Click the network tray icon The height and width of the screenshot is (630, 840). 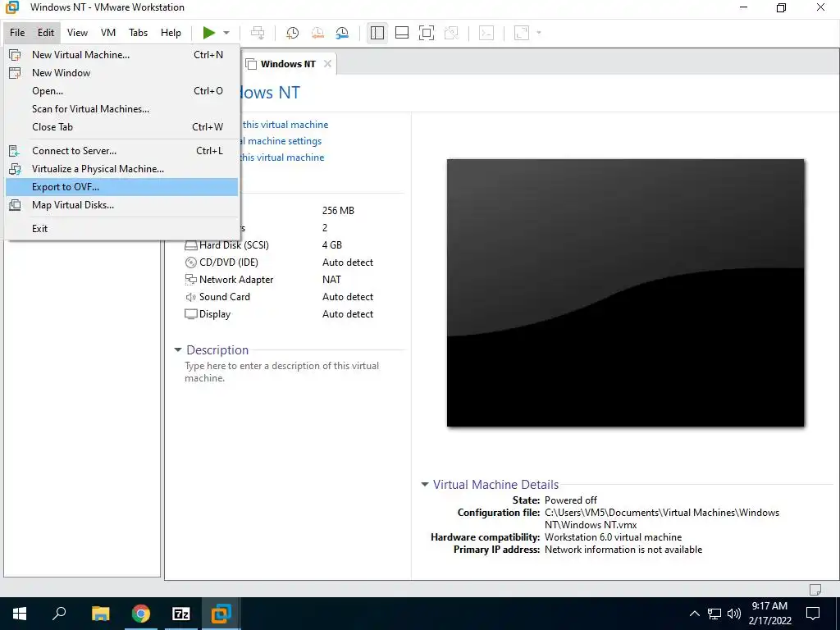click(714, 614)
